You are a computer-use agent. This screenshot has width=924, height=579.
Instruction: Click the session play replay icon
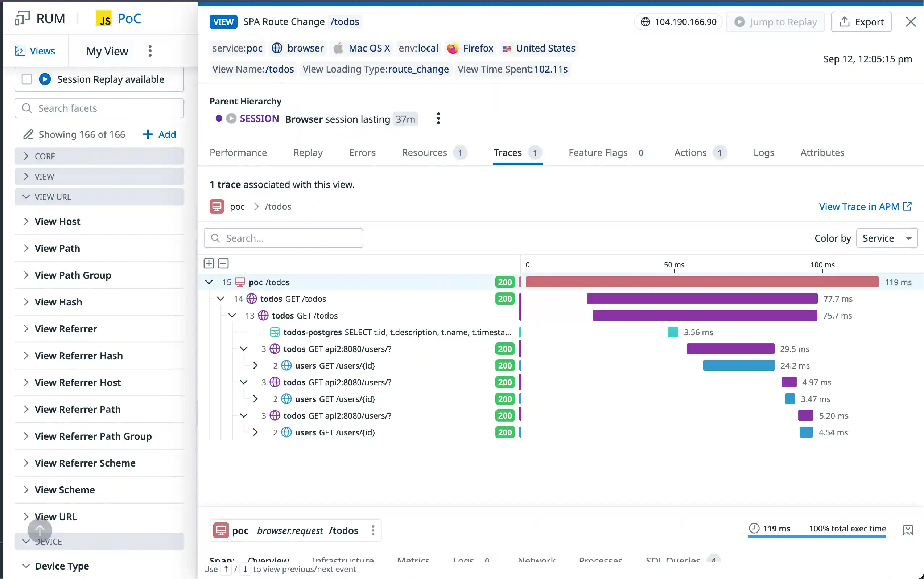tap(231, 119)
